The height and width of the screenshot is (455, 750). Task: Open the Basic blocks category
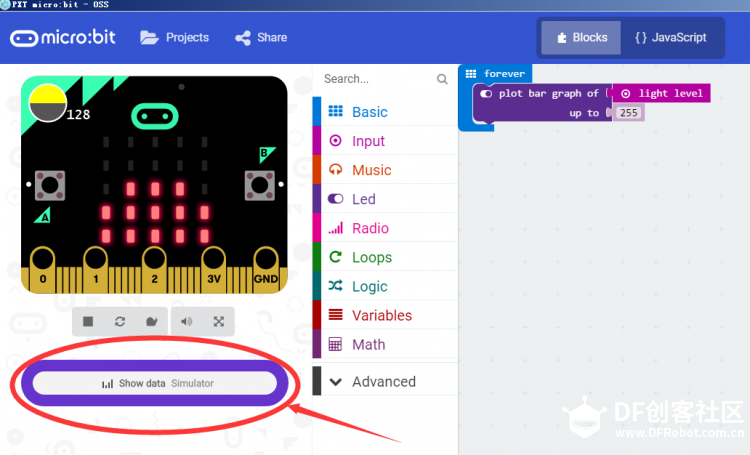coord(386,111)
